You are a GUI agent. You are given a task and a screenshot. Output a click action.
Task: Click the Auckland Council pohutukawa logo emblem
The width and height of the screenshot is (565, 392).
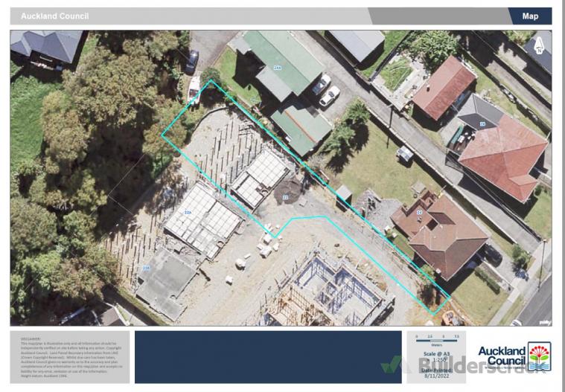coord(539,356)
